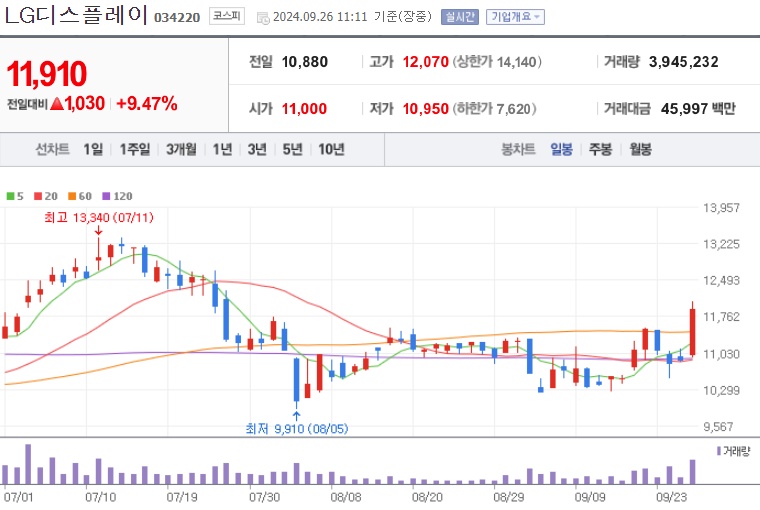This screenshot has width=760, height=510.
Task: Switch to the 1년 line chart
Action: pyautogui.click(x=222, y=149)
